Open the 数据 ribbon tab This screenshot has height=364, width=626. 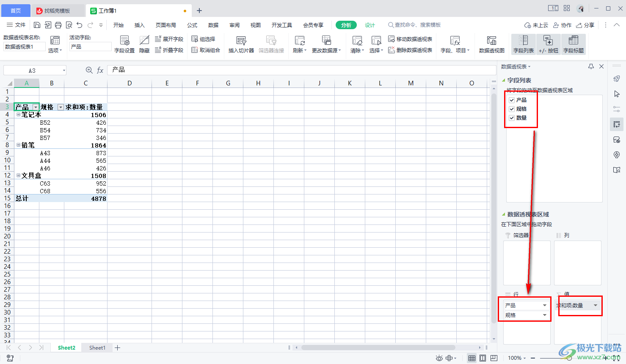pos(213,25)
